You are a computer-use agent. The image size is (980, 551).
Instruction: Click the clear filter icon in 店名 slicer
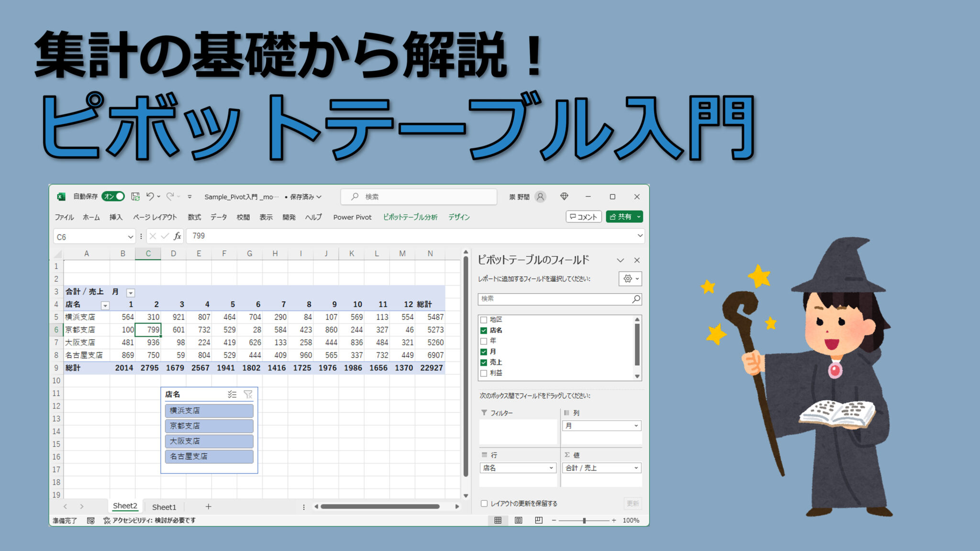point(248,395)
